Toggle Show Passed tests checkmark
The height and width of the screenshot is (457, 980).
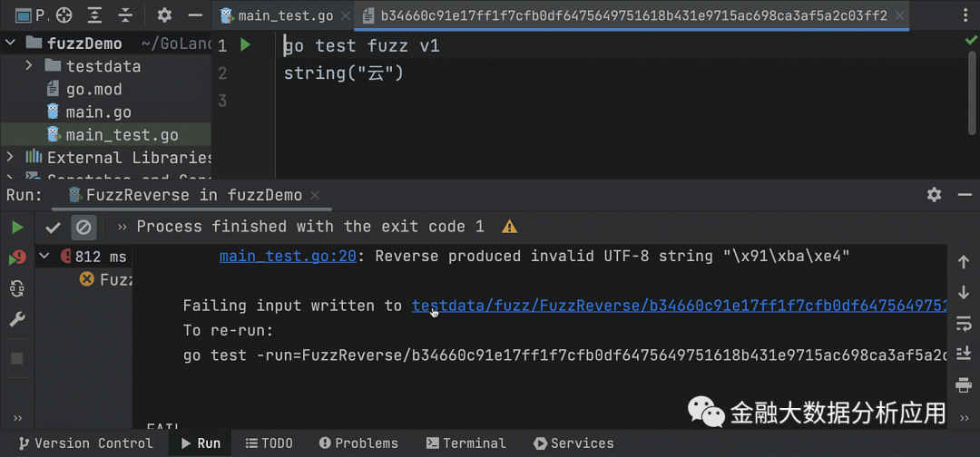pyautogui.click(x=54, y=227)
